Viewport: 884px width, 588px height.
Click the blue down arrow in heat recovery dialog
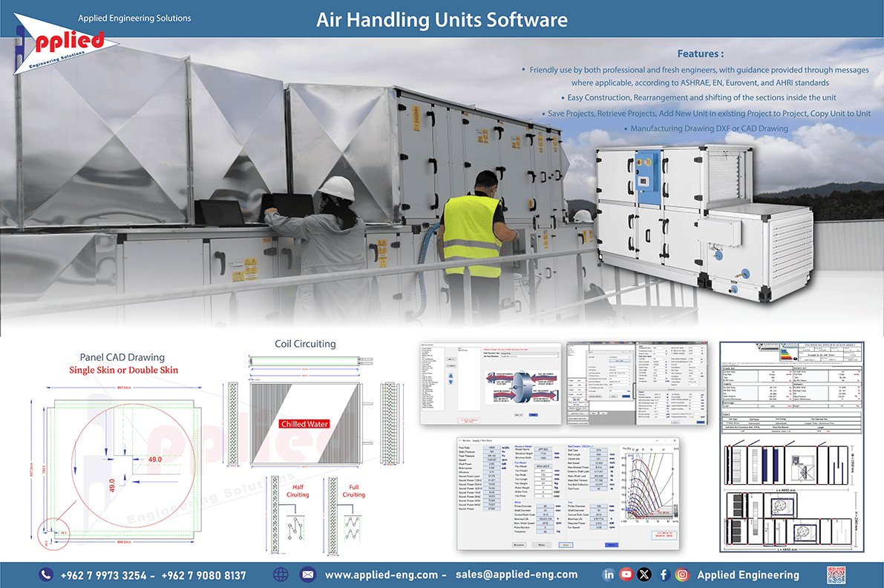click(451, 382)
